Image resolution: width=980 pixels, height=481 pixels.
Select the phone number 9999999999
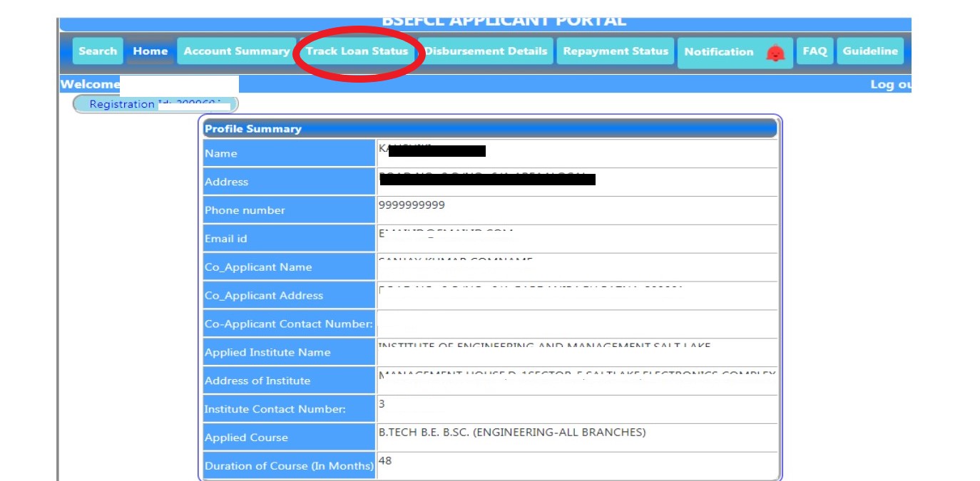click(x=412, y=205)
